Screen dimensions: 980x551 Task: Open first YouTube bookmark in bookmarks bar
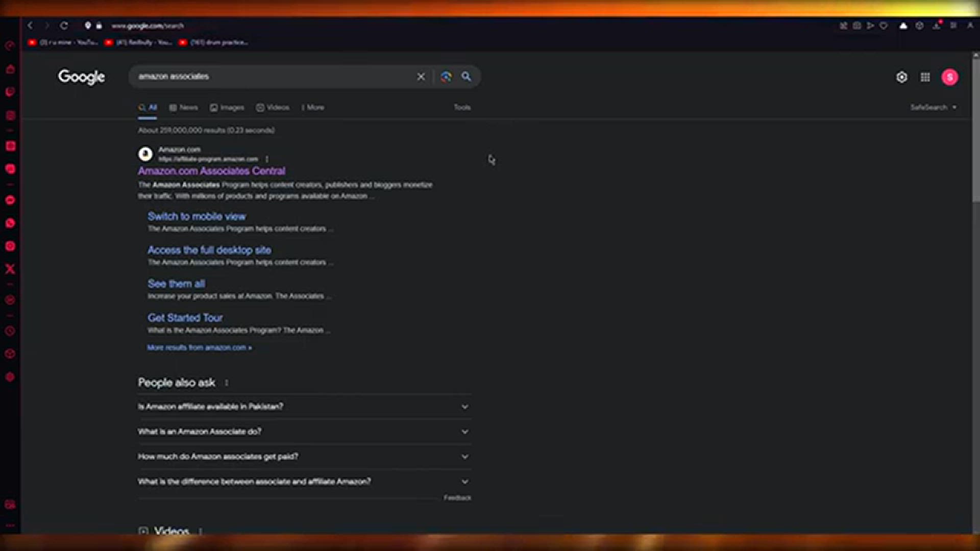coord(63,42)
